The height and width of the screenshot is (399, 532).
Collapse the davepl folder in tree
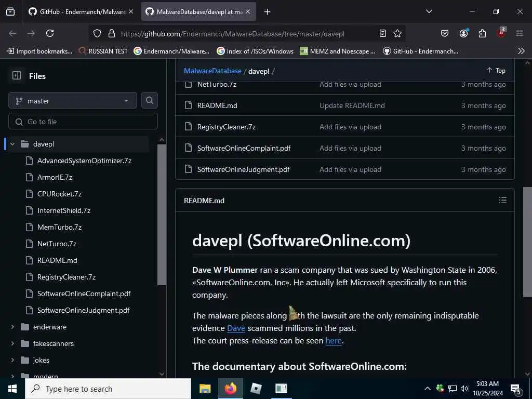[x=12, y=144]
